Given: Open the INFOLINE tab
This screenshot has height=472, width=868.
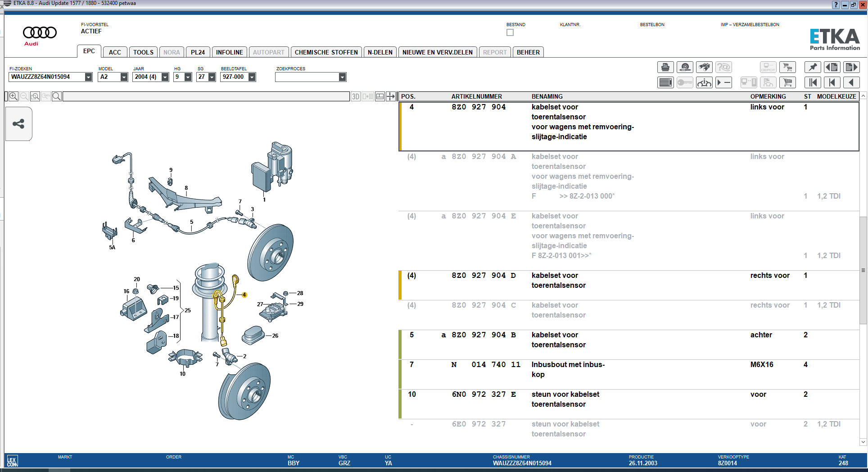Looking at the screenshot, I should click(x=229, y=52).
